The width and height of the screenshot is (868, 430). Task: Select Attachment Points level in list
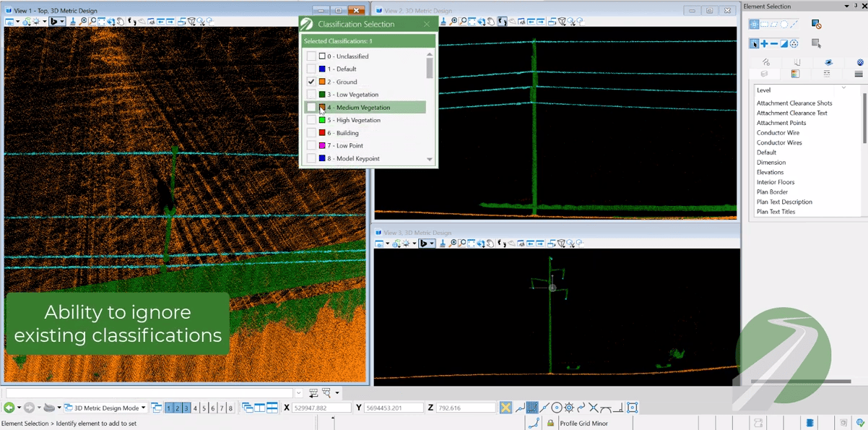tap(781, 123)
